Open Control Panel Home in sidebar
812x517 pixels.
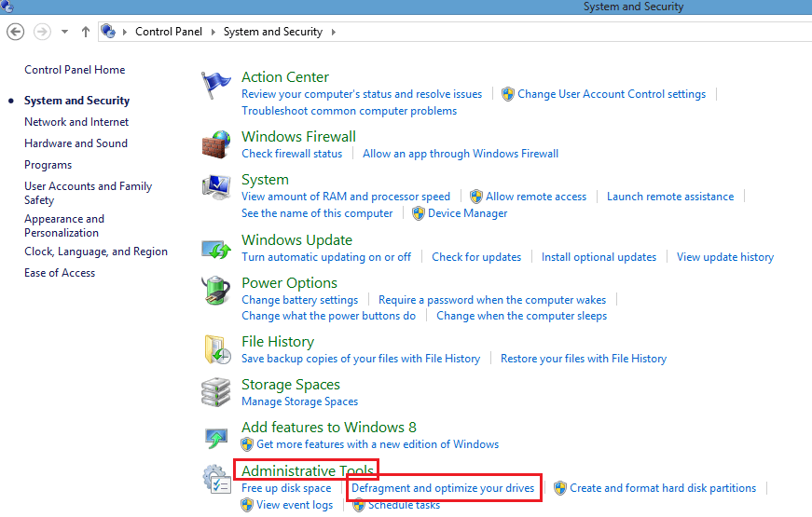pyautogui.click(x=75, y=70)
